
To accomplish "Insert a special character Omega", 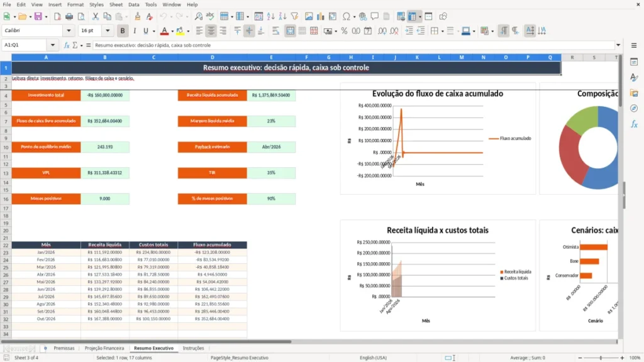I will pos(347,16).
